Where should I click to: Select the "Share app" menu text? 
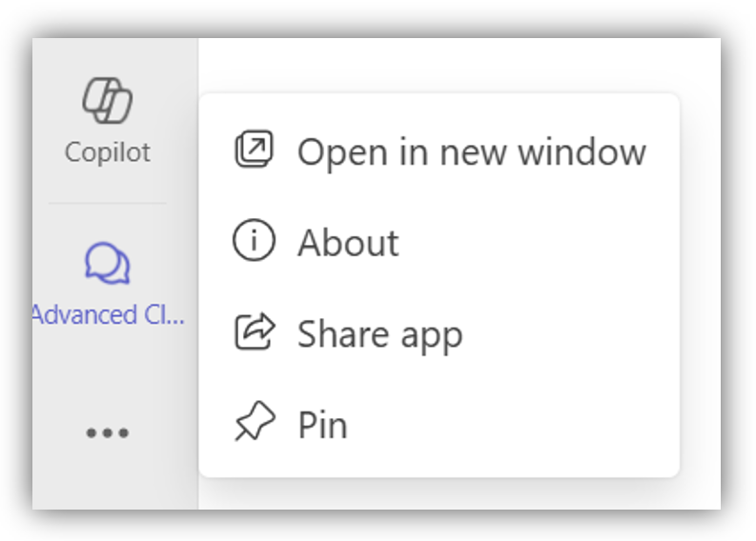point(379,335)
